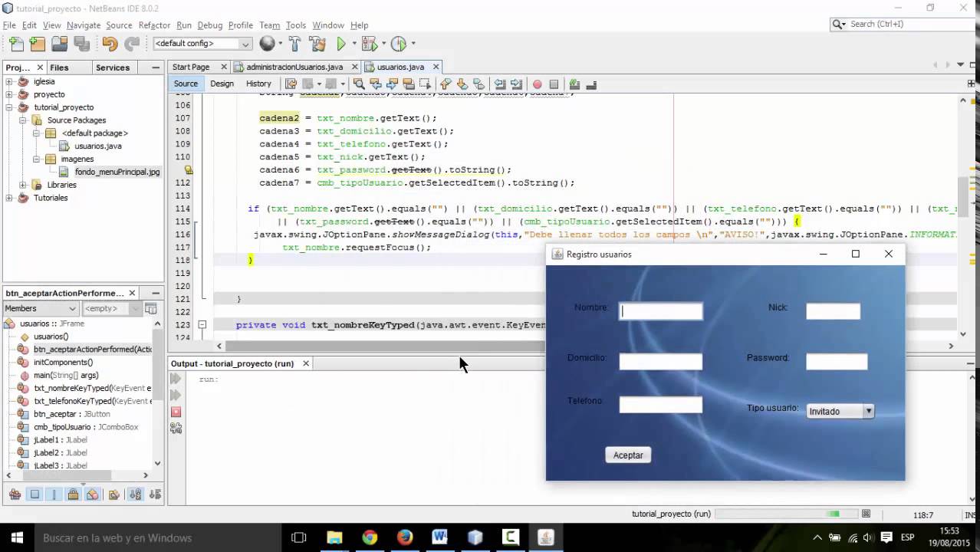Expand the proyecto project node

click(9, 94)
